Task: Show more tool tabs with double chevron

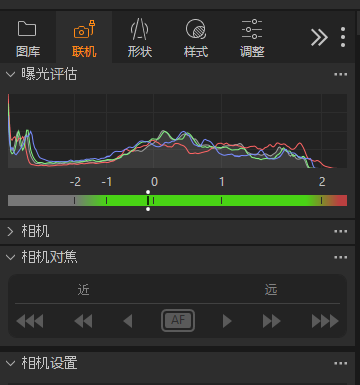Action: coord(319,37)
